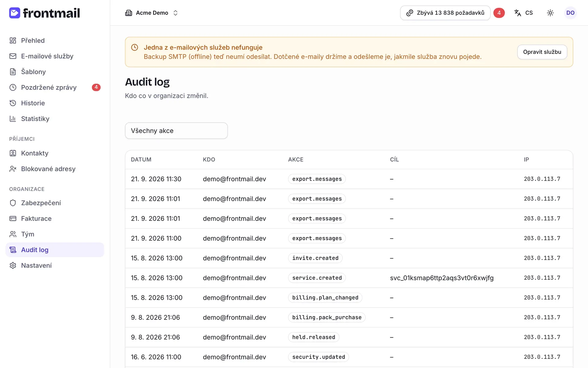Go to Přehled in the sidebar

[55, 40]
